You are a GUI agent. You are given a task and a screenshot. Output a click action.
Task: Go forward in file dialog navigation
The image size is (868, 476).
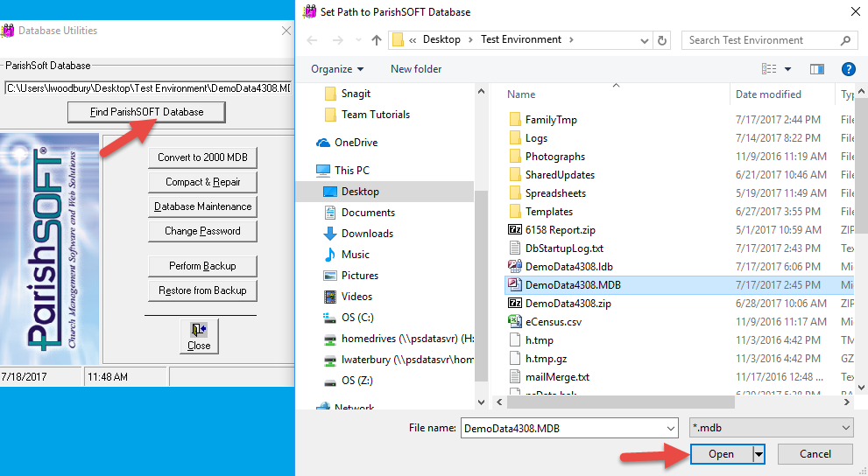pyautogui.click(x=338, y=40)
